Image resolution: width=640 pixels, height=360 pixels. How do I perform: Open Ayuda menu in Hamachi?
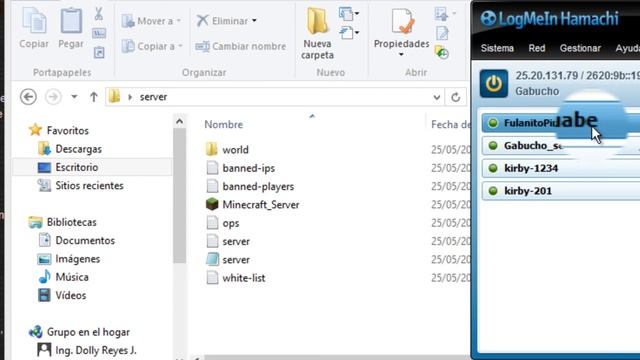coord(627,48)
